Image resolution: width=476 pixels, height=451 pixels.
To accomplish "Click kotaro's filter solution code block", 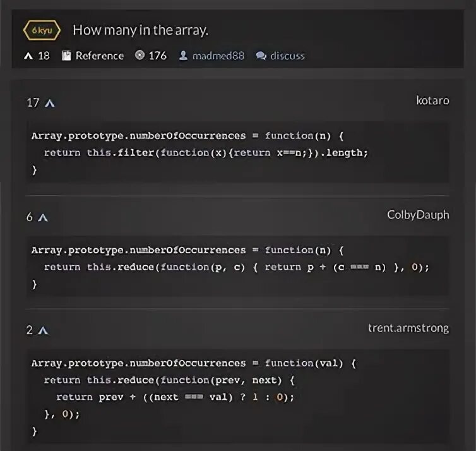I will coord(237,152).
